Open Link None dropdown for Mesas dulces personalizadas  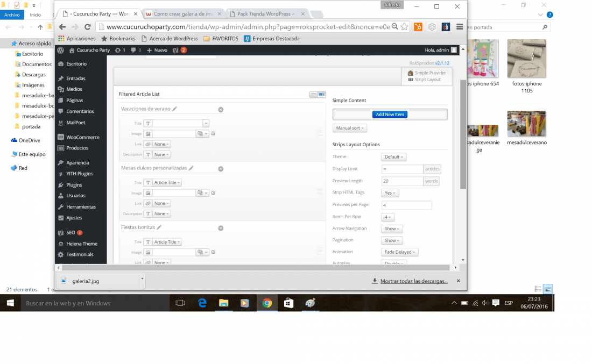(x=161, y=203)
